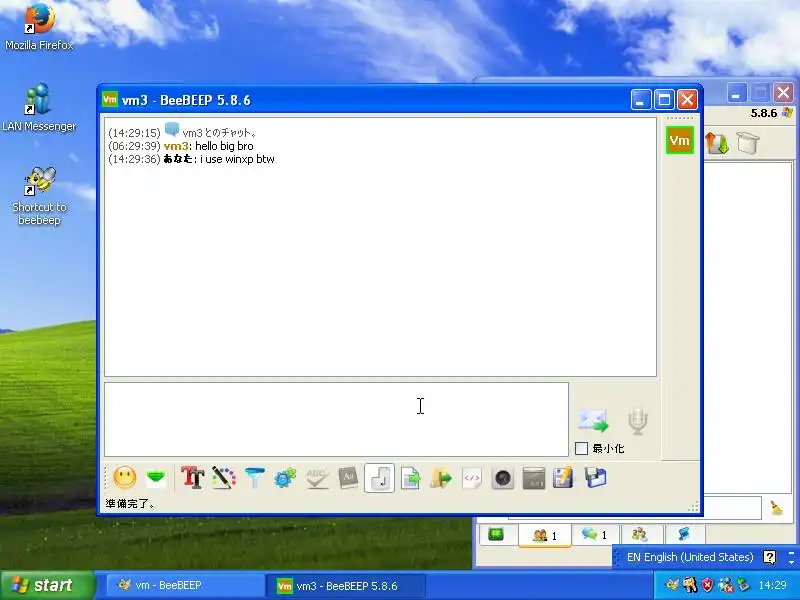Click the 準備完了 status bar text
This screenshot has width=800, height=600.
point(130,504)
